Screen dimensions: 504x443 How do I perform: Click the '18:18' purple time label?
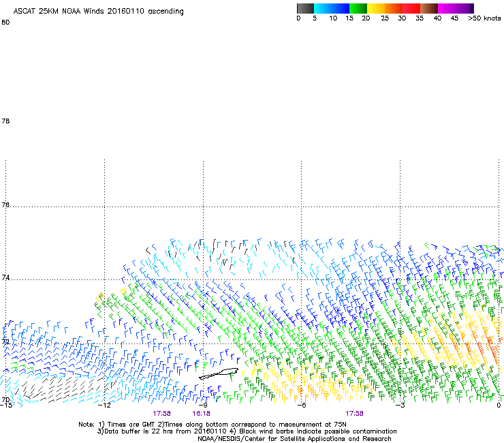click(201, 414)
